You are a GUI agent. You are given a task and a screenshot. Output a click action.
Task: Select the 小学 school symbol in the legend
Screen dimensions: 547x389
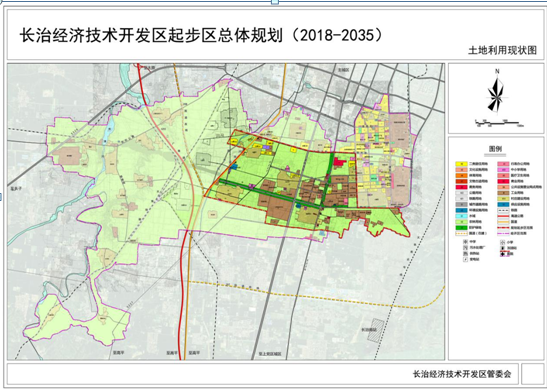point(502,242)
